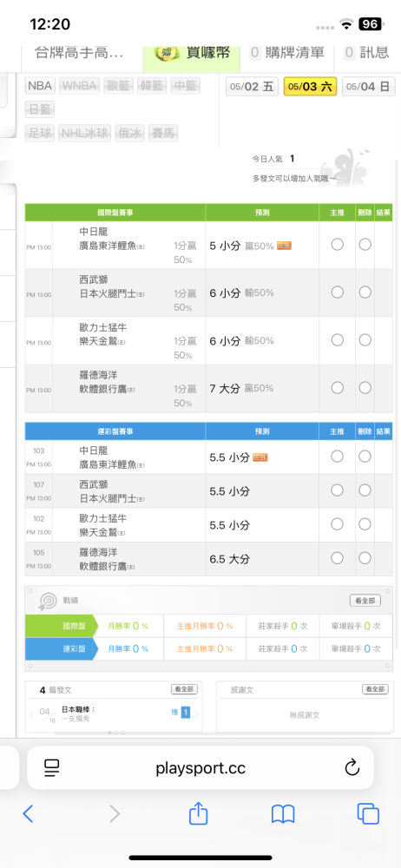Screen dimensions: 401x868
Task: Tap the posts carousel page dots
Action: pyautogui.click(x=116, y=733)
